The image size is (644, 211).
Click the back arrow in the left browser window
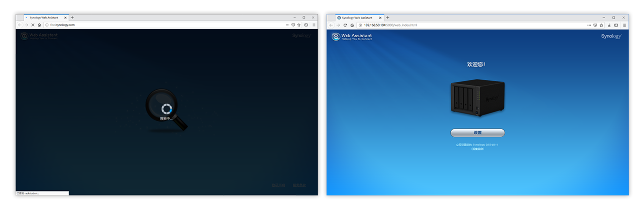coord(20,25)
